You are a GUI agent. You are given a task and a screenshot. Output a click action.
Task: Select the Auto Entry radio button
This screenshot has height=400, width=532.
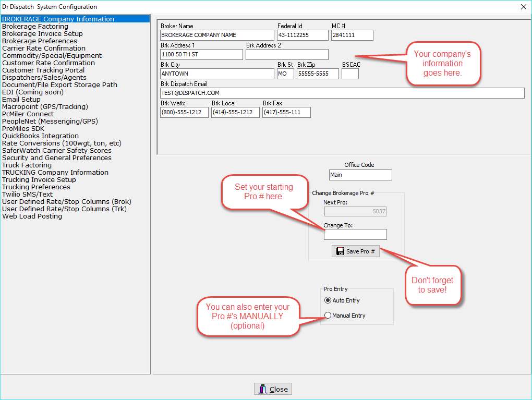pos(328,300)
